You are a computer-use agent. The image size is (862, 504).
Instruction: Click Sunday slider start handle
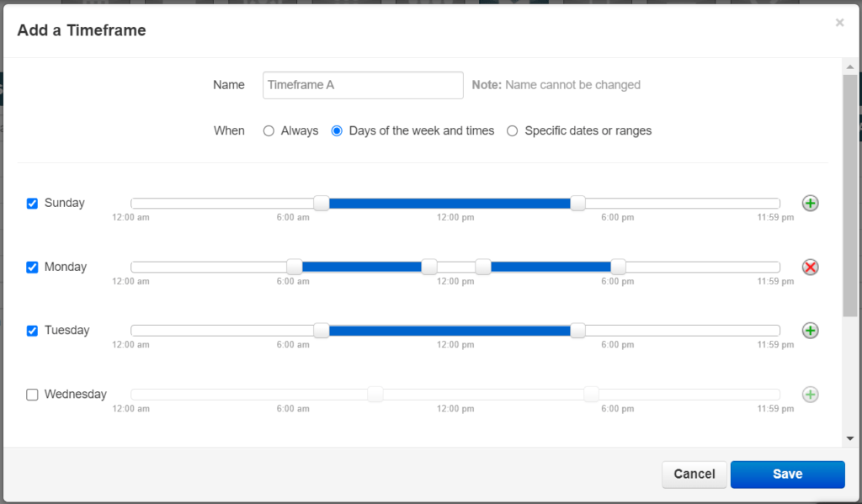click(x=321, y=203)
